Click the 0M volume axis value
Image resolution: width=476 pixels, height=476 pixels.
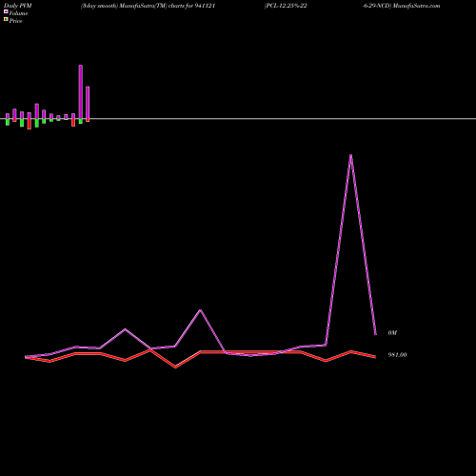(392, 333)
